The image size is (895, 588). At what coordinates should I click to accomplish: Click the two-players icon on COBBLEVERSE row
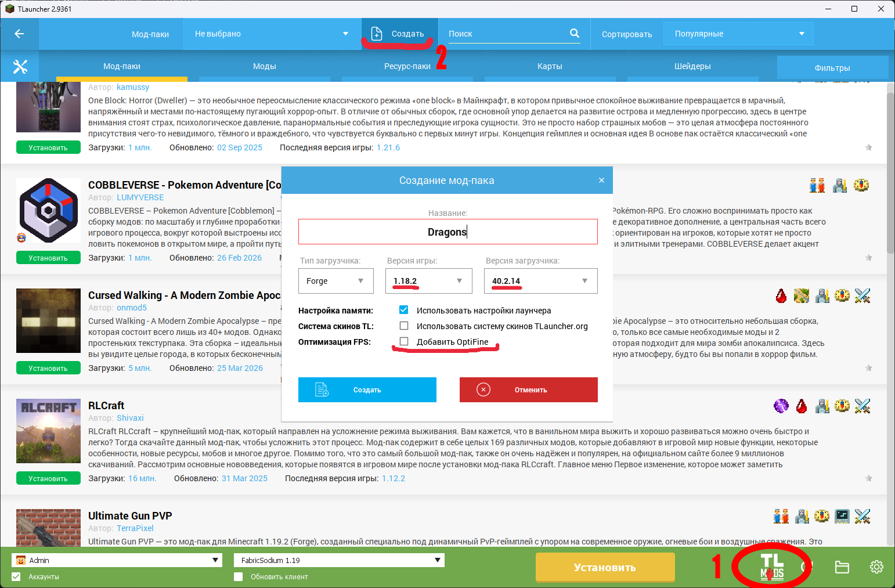(817, 185)
